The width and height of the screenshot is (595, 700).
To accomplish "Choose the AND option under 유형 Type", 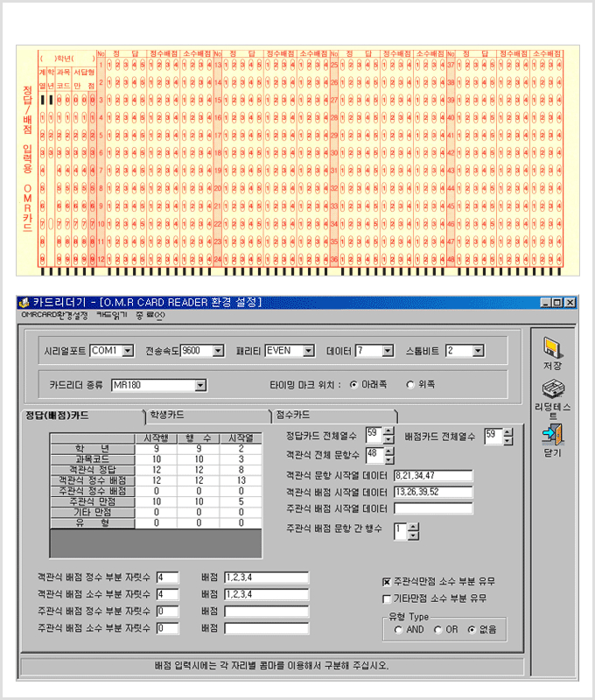I will 398,629.
